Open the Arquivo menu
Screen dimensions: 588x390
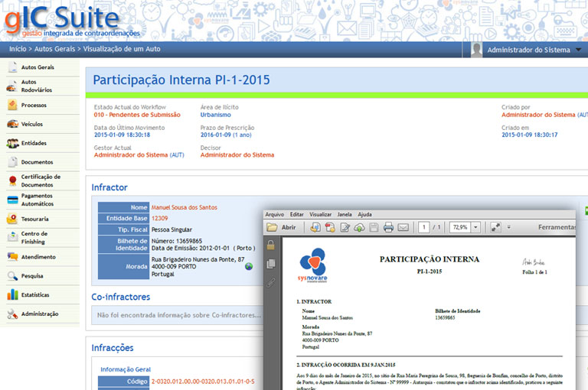click(x=275, y=214)
